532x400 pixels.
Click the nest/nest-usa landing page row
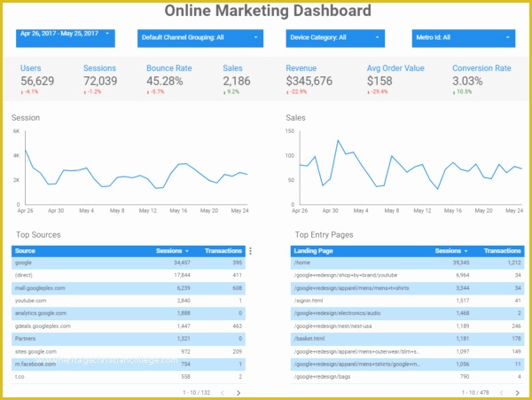tap(407, 326)
